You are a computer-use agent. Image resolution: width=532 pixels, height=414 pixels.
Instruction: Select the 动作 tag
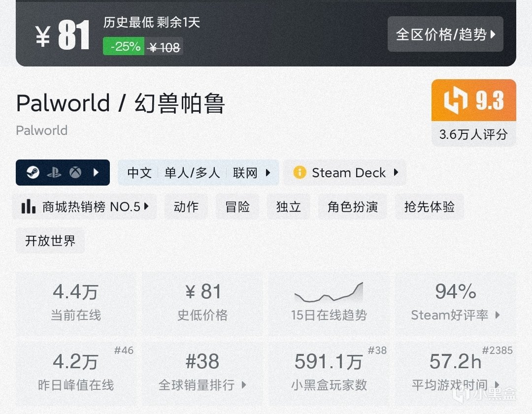(x=186, y=206)
